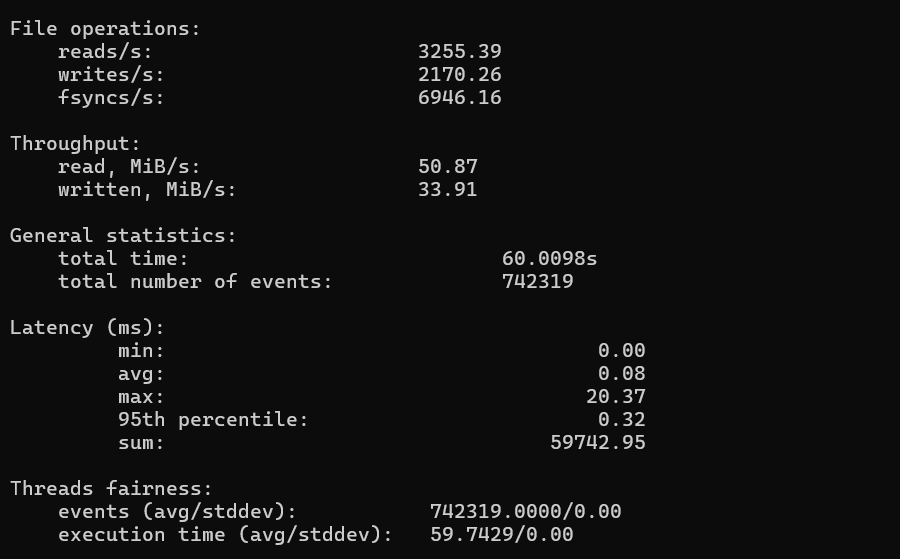Click the latency 'sum:' label
Screen dimensions: 900x559
tap(141, 443)
